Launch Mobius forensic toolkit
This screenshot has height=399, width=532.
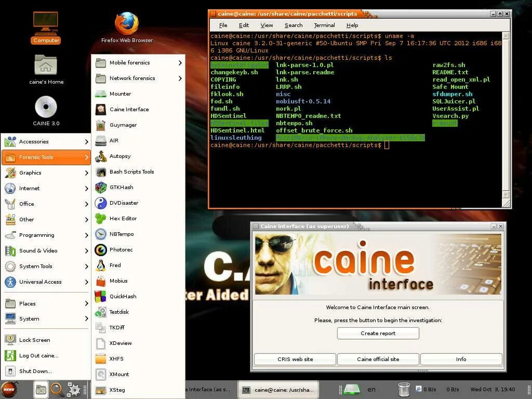click(138, 281)
